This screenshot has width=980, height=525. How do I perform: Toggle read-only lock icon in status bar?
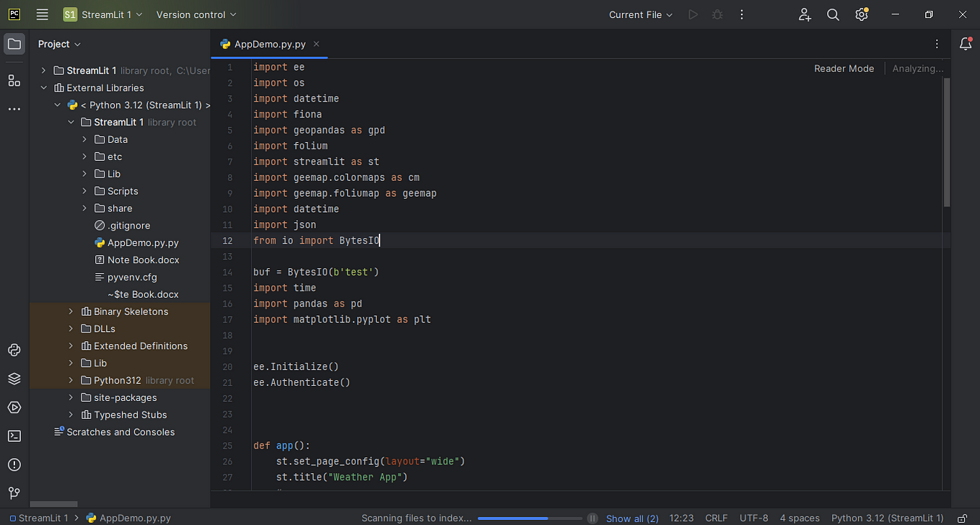[x=962, y=518]
